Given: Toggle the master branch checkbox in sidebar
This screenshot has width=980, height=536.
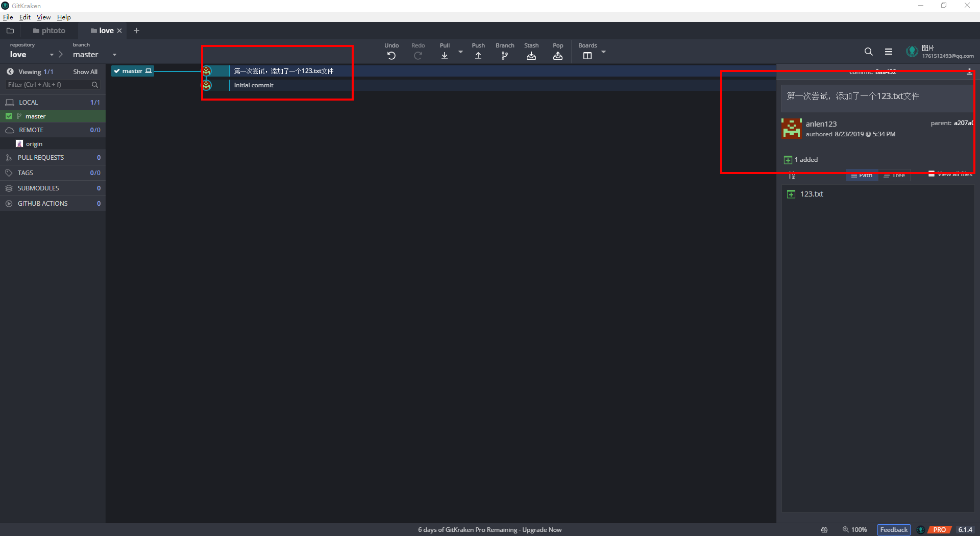Looking at the screenshot, I should click(9, 116).
